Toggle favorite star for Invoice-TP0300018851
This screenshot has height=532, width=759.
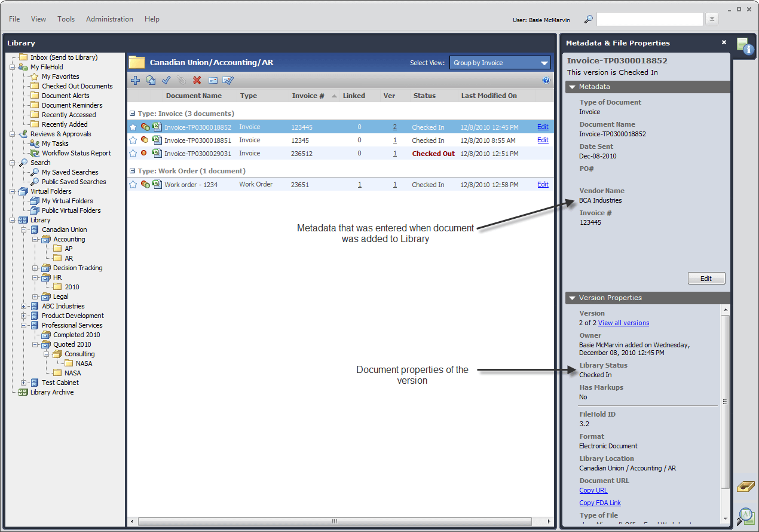click(133, 140)
